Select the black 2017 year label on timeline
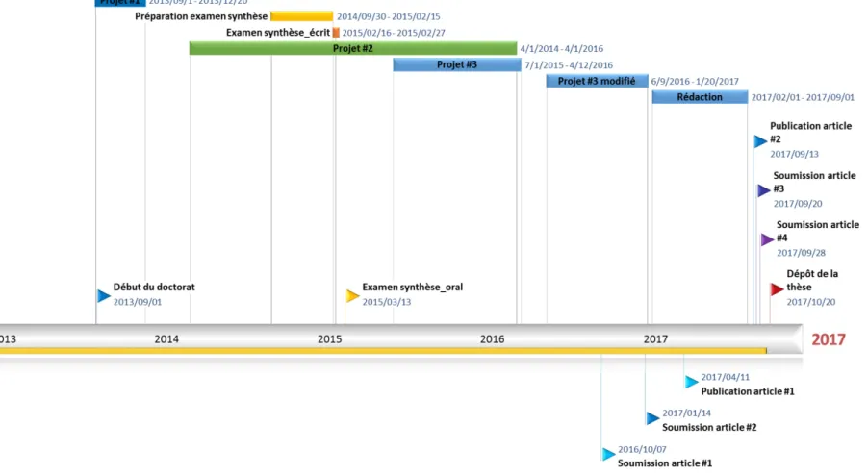This screenshot has width=868, height=476. (x=655, y=338)
